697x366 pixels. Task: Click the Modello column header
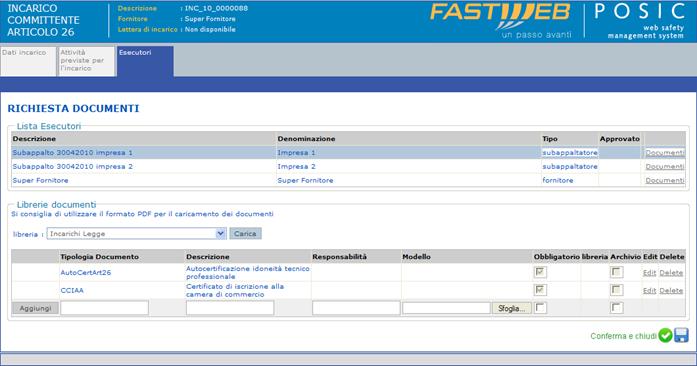pyautogui.click(x=417, y=257)
